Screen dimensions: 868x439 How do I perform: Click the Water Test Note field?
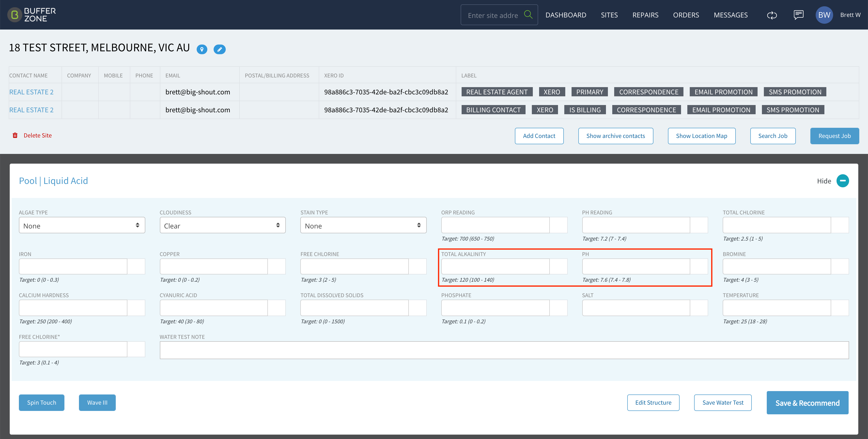[x=504, y=350]
